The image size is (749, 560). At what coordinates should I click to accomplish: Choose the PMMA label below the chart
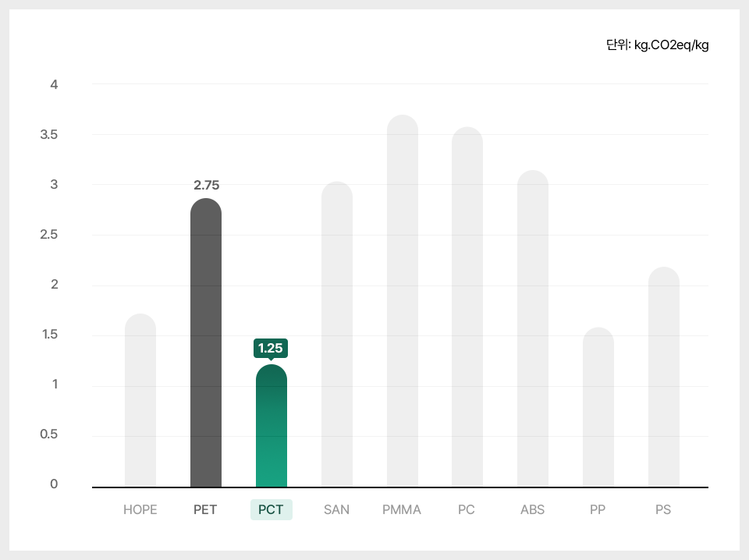click(x=402, y=510)
